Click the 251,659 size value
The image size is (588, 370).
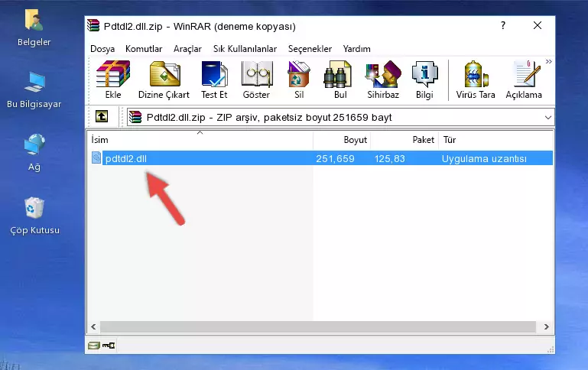(335, 158)
